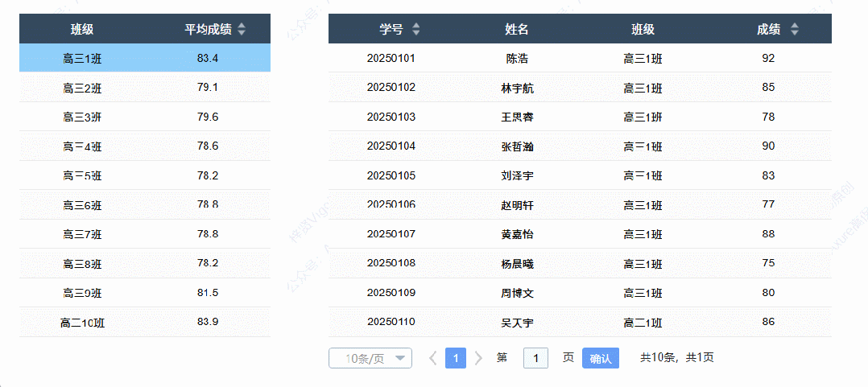Click student ID 20250110
This screenshot has height=387, width=868.
(x=391, y=322)
